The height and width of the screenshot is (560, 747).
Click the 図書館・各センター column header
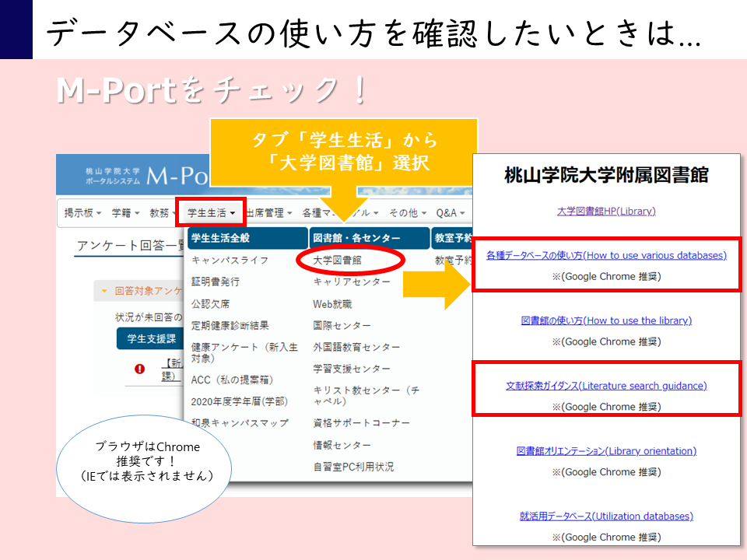pos(370,238)
